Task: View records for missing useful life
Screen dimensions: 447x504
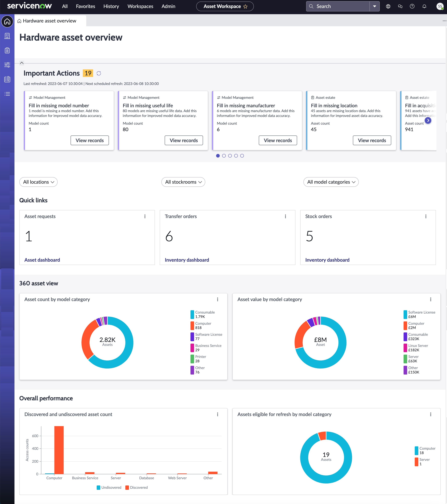Action: click(184, 140)
